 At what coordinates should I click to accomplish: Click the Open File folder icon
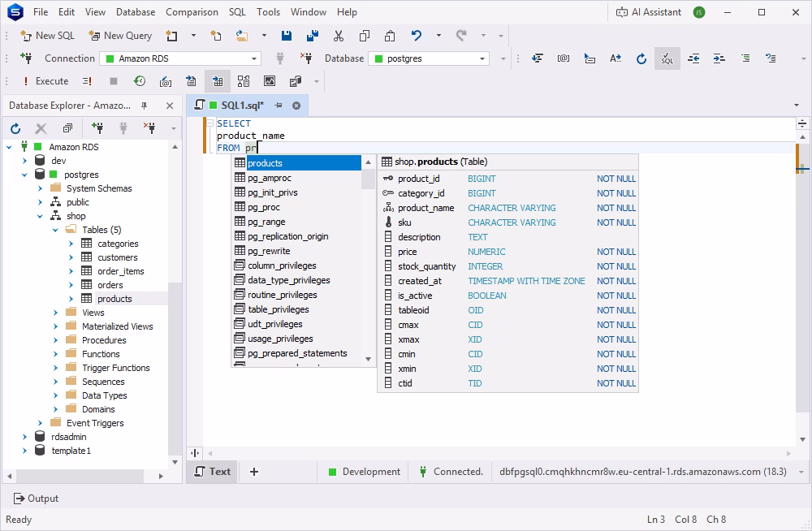(241, 36)
